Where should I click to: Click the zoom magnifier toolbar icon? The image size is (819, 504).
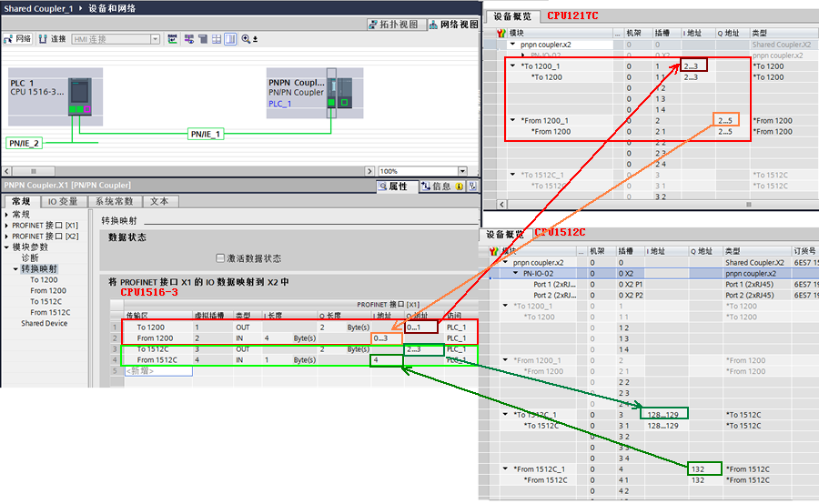(246, 39)
